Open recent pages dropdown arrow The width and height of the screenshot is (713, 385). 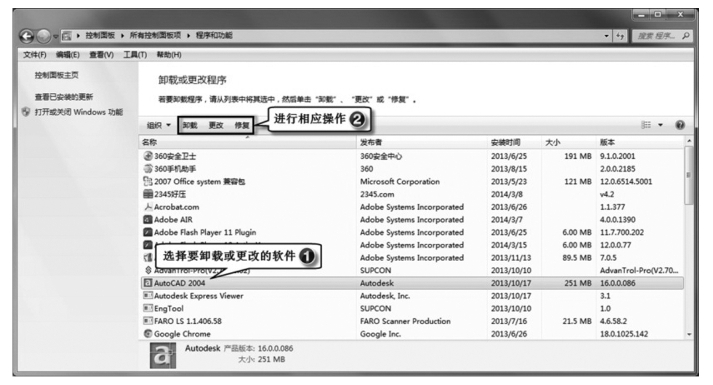(55, 36)
